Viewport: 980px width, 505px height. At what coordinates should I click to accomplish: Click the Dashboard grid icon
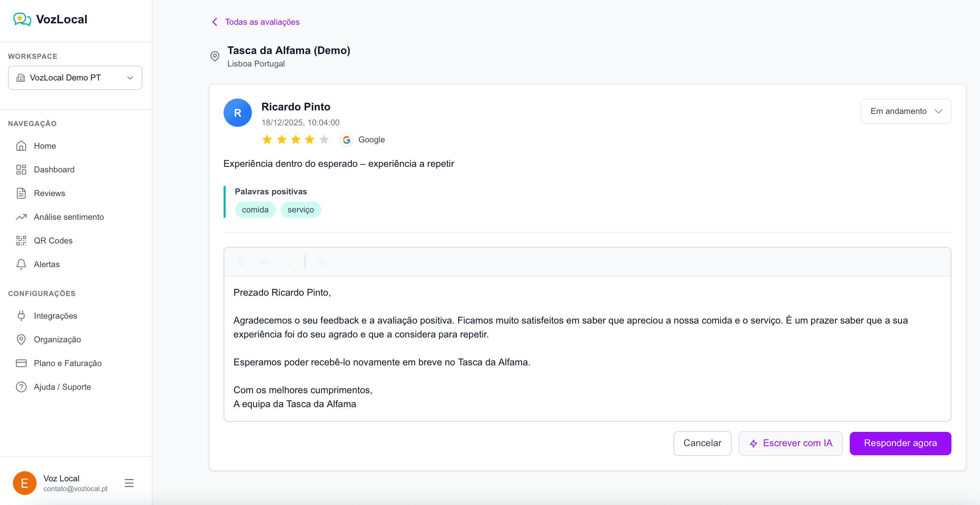point(21,170)
